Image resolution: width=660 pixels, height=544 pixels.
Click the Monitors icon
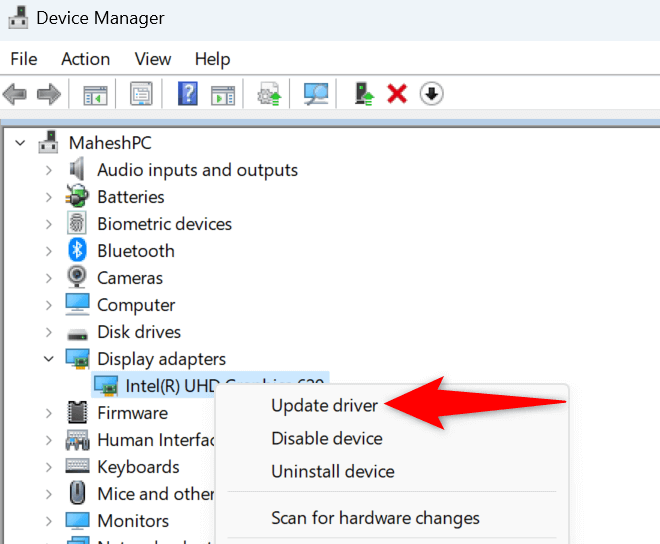pyautogui.click(x=77, y=520)
